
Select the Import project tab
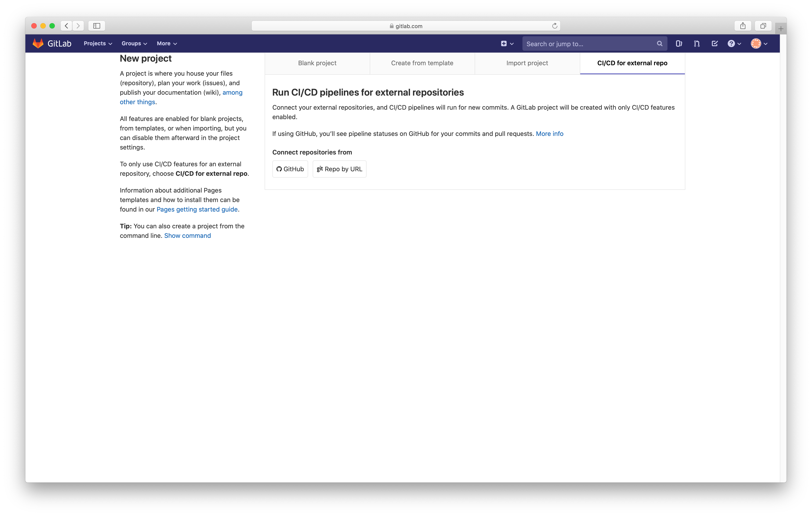coord(527,63)
